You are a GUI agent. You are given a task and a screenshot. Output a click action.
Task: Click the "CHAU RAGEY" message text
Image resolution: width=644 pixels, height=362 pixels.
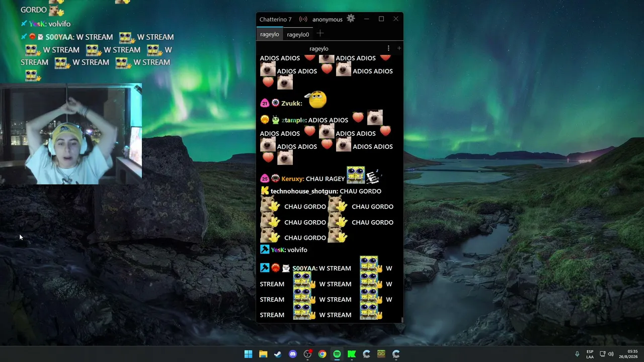pyautogui.click(x=325, y=179)
